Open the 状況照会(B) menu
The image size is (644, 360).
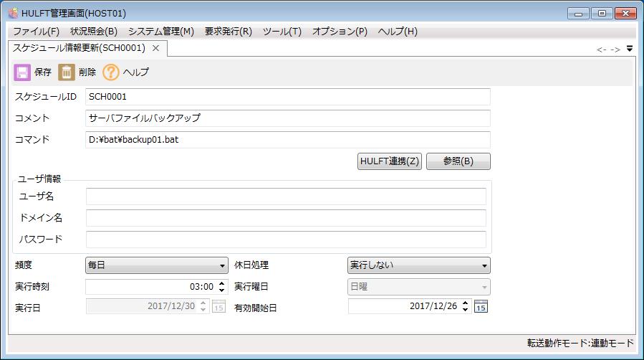(x=94, y=32)
